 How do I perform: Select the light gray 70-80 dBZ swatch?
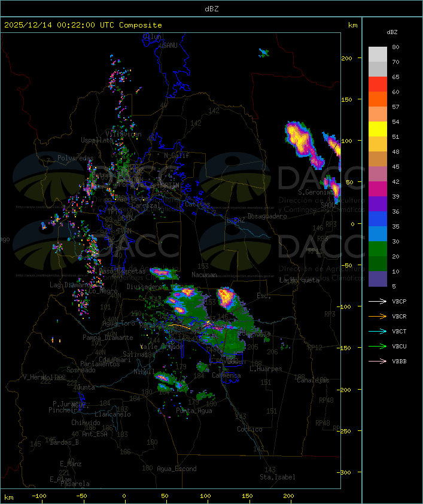(378, 54)
